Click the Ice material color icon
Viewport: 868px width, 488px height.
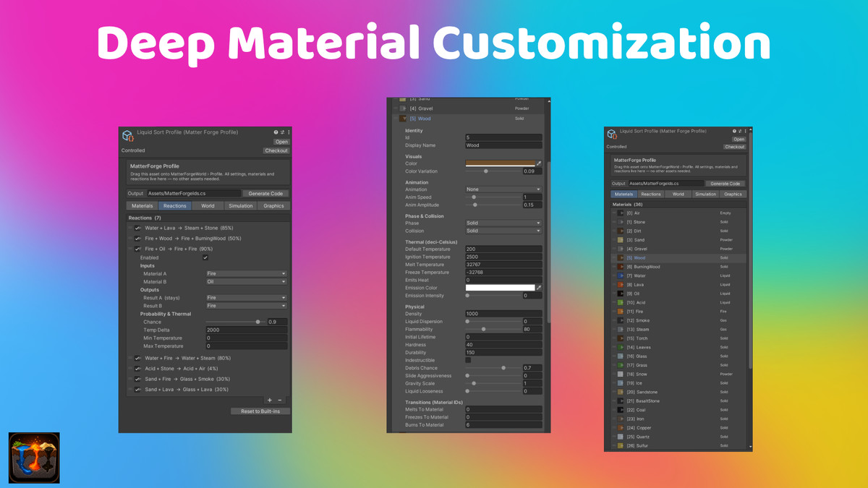(x=621, y=383)
